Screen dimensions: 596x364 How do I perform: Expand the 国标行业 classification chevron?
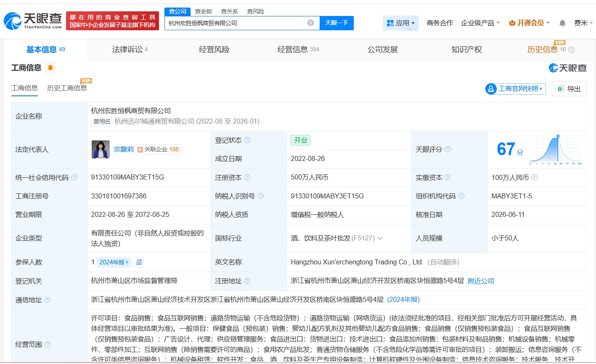[x=380, y=238]
